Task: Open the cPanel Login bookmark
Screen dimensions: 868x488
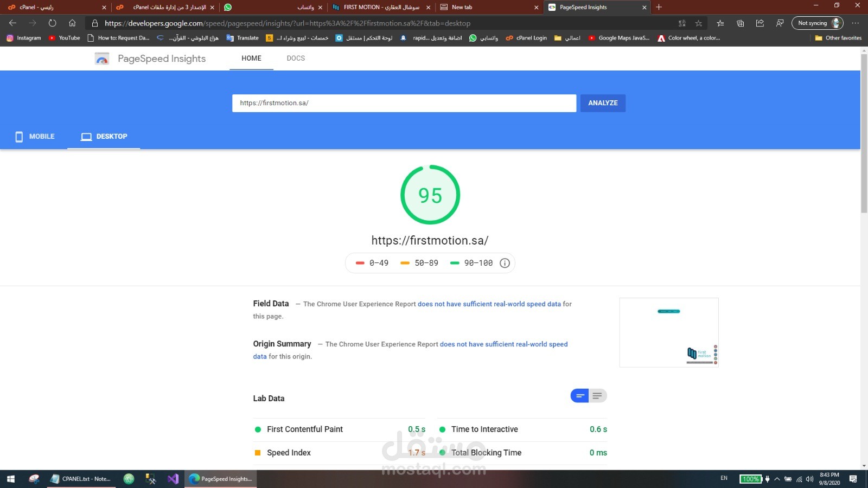Action: pyautogui.click(x=526, y=38)
